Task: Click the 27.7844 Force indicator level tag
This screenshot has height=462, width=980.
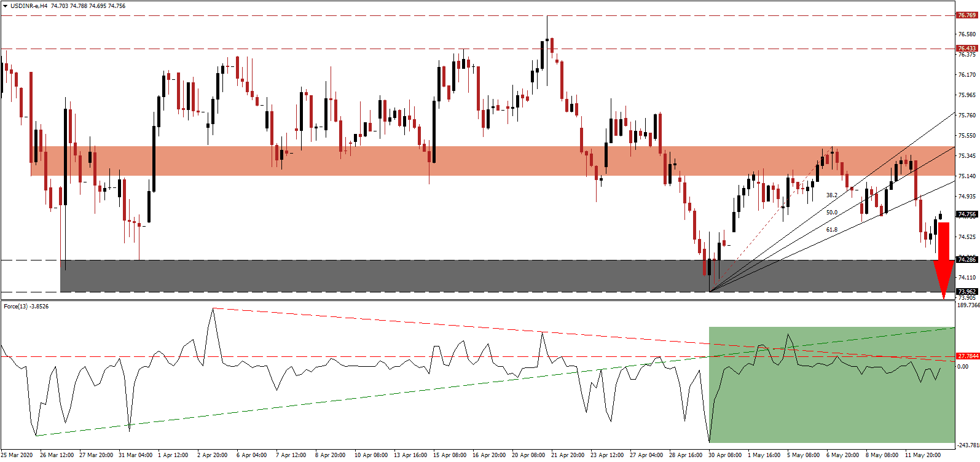Action: point(968,356)
